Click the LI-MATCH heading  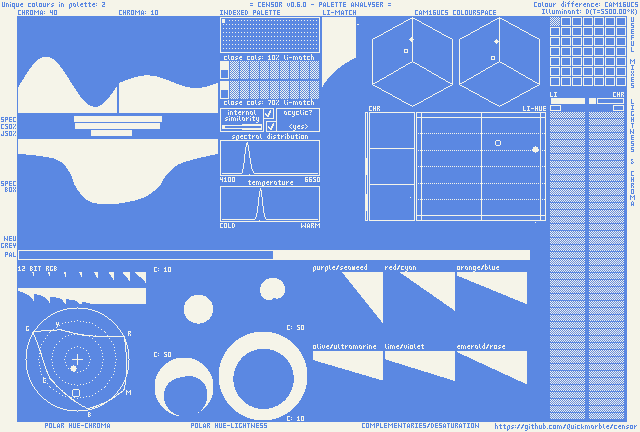[338, 13]
